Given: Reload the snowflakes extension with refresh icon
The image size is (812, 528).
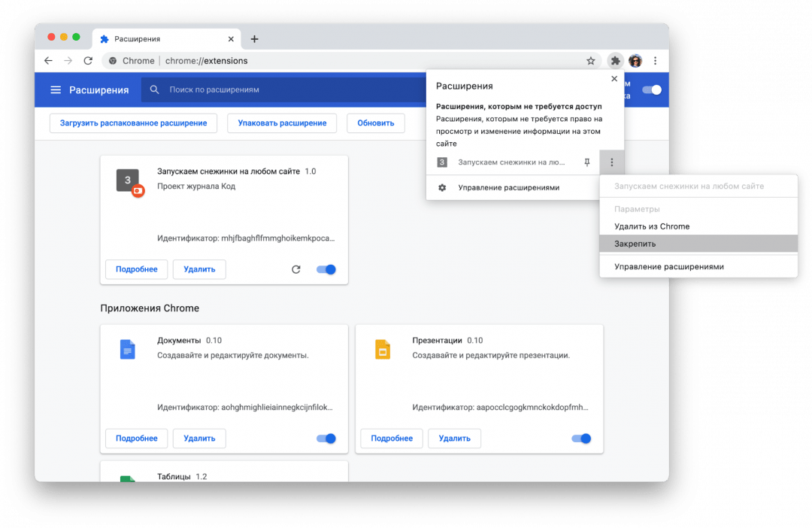Looking at the screenshot, I should pyautogui.click(x=295, y=269).
